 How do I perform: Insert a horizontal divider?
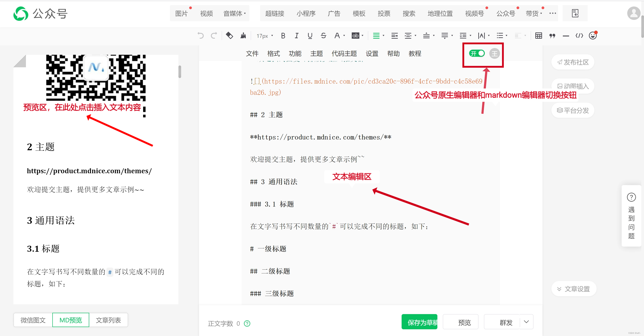tap(566, 36)
